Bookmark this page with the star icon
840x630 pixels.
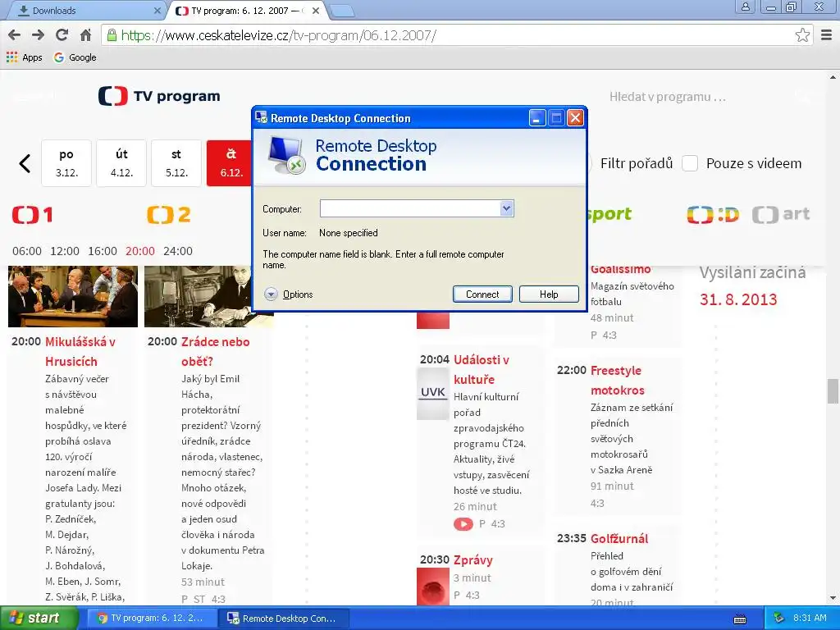(802, 35)
